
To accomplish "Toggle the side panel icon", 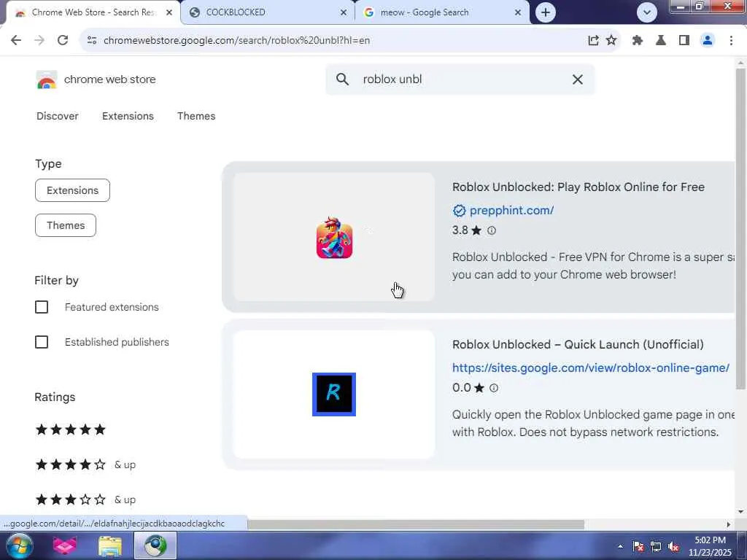I will click(684, 41).
